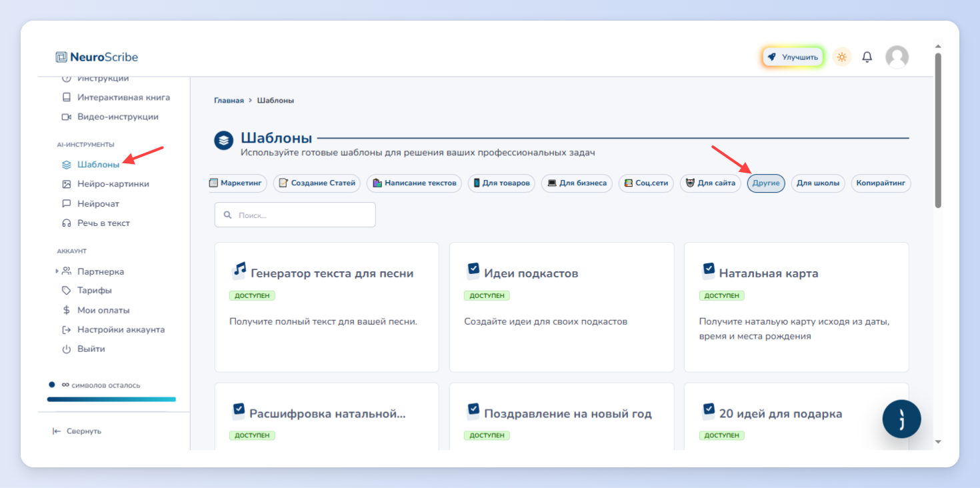Select the Для бизнеса category tab
The image size is (980, 488).
(576, 183)
